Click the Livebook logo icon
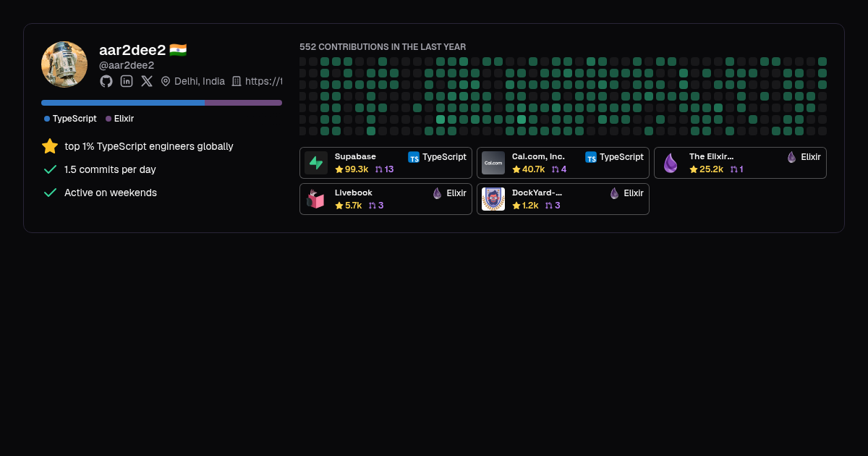The image size is (868, 456). (x=316, y=199)
